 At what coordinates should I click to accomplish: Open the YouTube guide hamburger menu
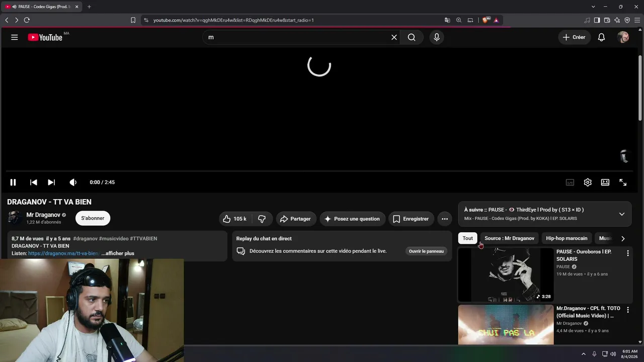14,37
